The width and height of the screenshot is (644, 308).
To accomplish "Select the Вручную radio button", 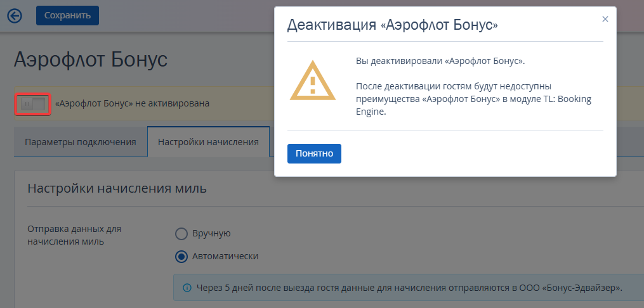I will point(181,234).
